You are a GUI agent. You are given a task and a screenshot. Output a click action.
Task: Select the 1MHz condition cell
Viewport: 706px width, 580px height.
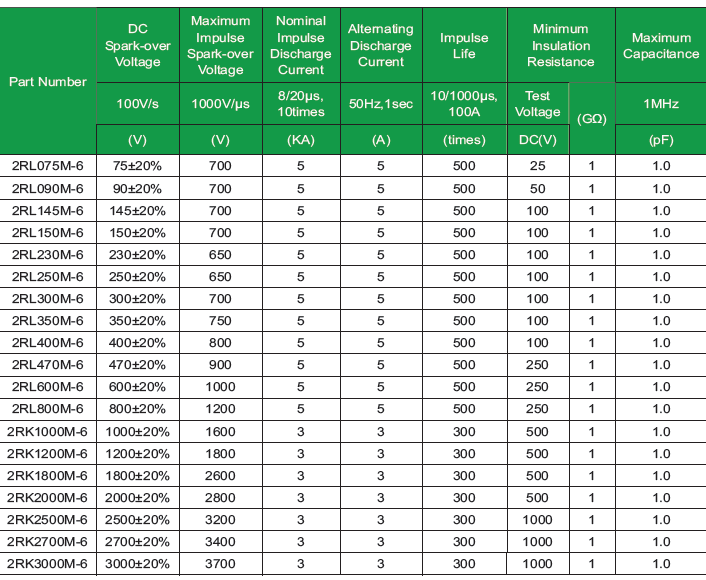[661, 104]
